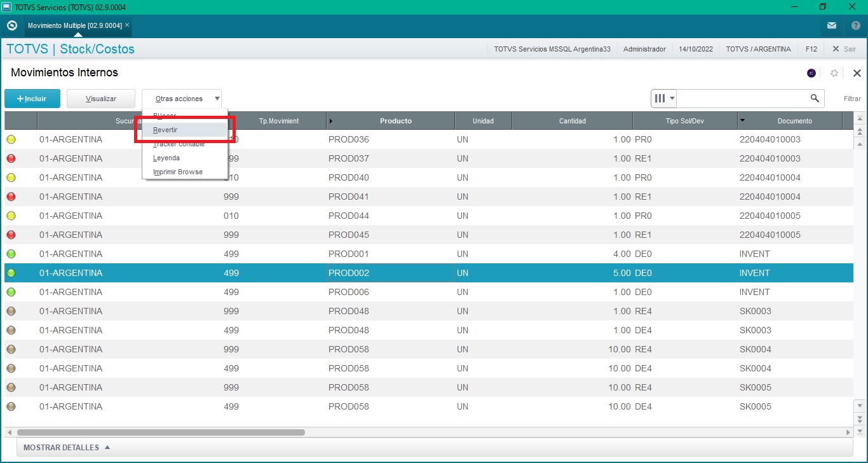Choose Imprimir Browse menu entry
Image resolution: width=868 pixels, height=463 pixels.
tap(184, 172)
